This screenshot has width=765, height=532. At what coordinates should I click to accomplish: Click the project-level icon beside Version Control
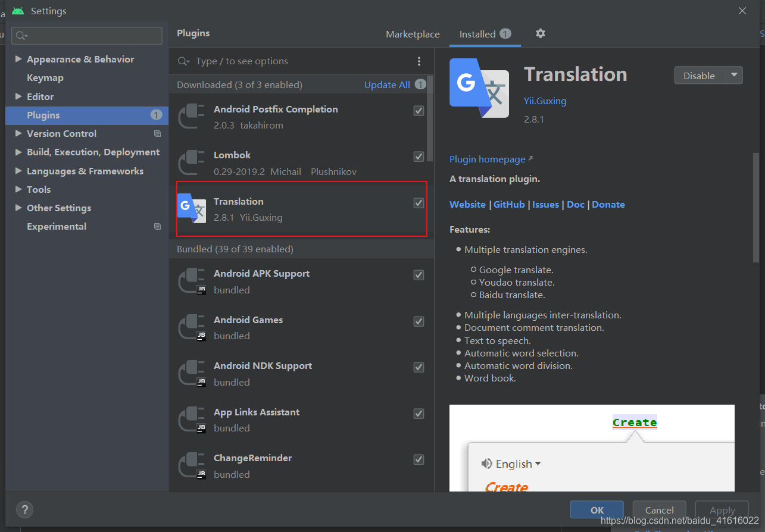(157, 134)
